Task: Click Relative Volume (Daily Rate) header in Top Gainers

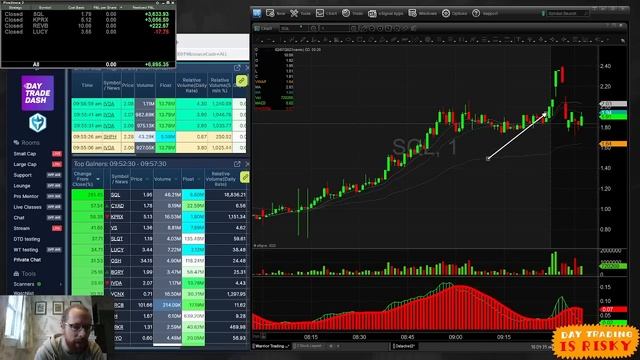Action: click(221, 179)
